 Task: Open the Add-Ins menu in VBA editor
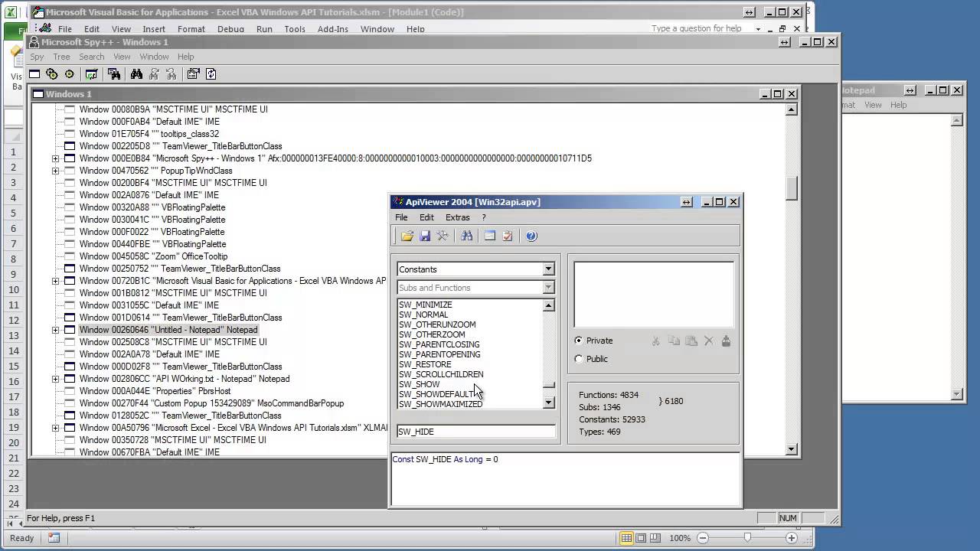pos(332,29)
